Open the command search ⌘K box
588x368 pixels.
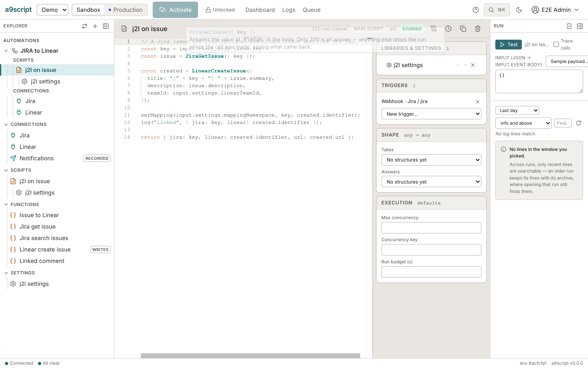coord(497,10)
